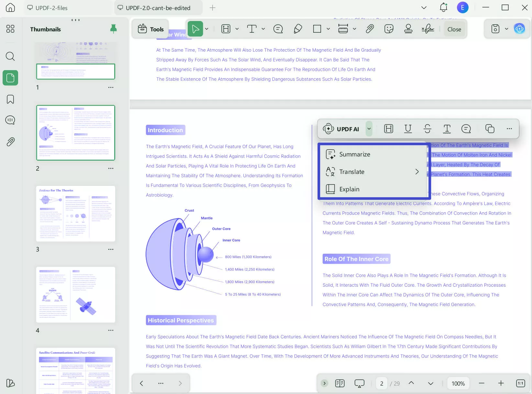The width and height of the screenshot is (532, 394).
Task: Open page 3 thumbnail
Action: pyautogui.click(x=75, y=214)
